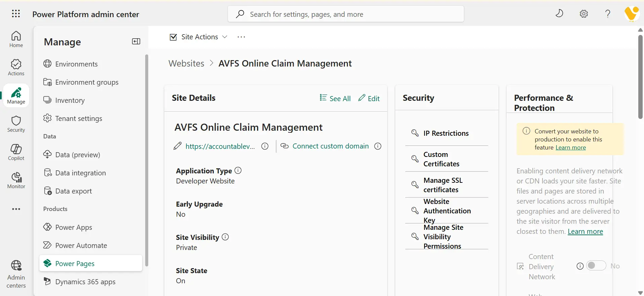Collapse the Manage navigation pane

pyautogui.click(x=136, y=41)
